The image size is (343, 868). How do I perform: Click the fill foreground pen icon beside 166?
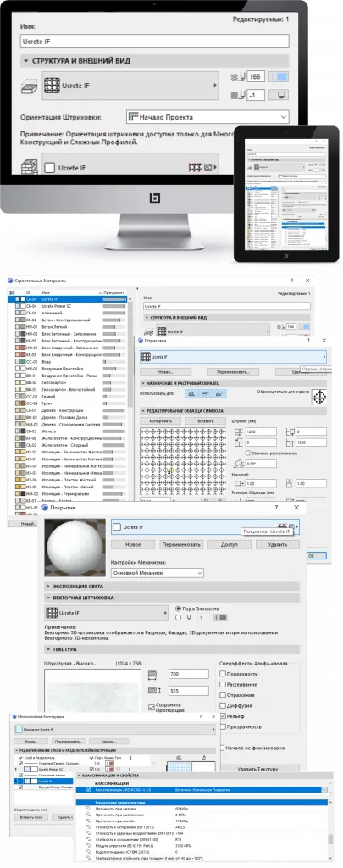(x=239, y=77)
